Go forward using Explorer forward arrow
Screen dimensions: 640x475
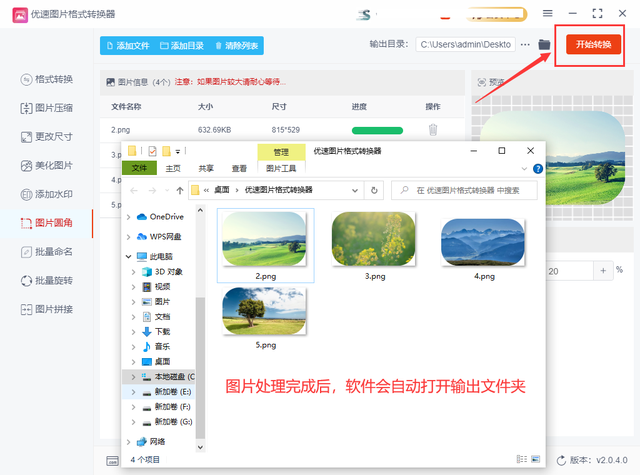pyautogui.click(x=152, y=191)
